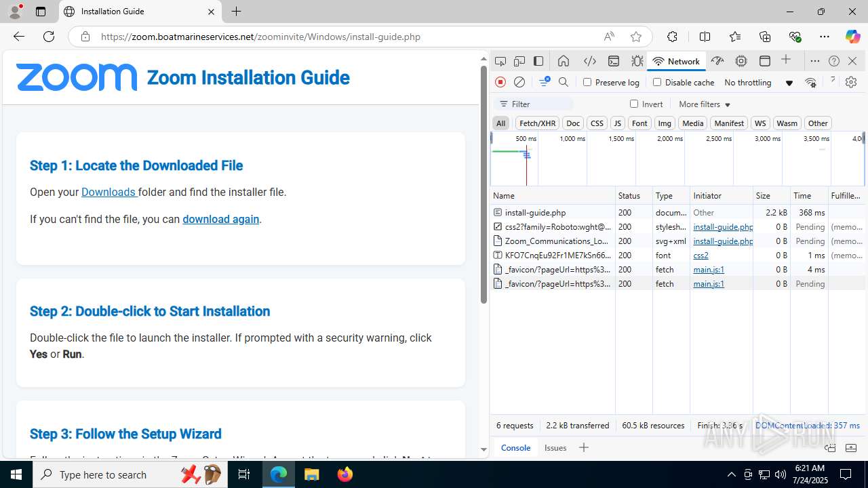Screen dimensions: 868x488
Task: Select the Zoom_Communications_Lo... request row
Action: (677, 241)
